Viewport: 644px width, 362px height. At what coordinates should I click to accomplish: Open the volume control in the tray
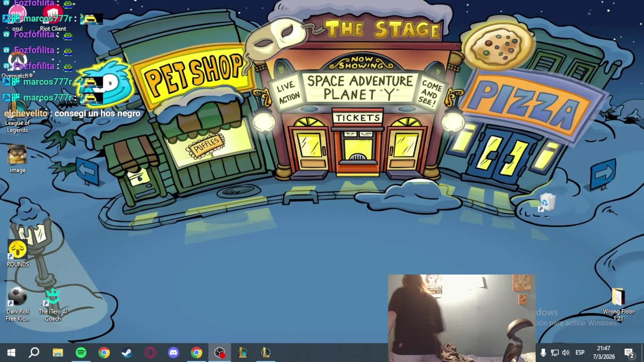coord(566,353)
